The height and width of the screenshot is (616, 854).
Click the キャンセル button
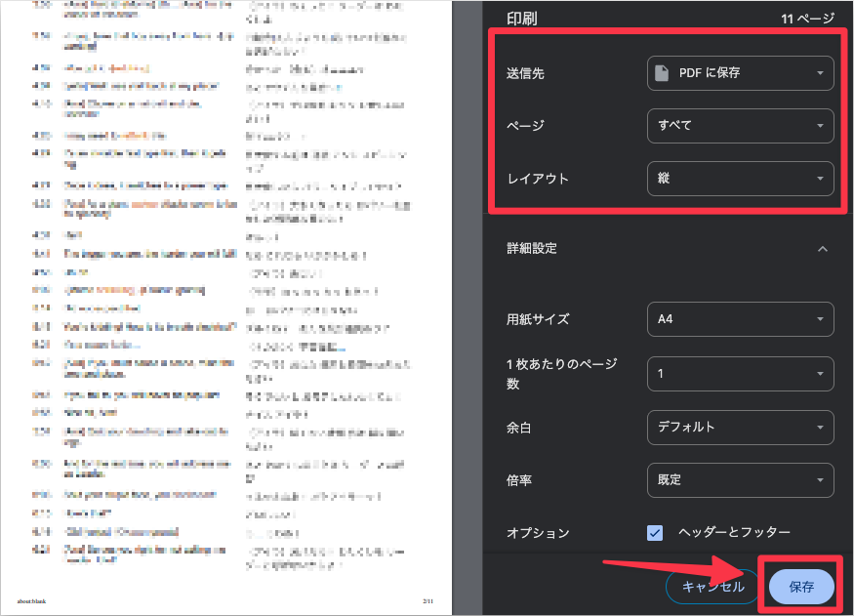(712, 587)
